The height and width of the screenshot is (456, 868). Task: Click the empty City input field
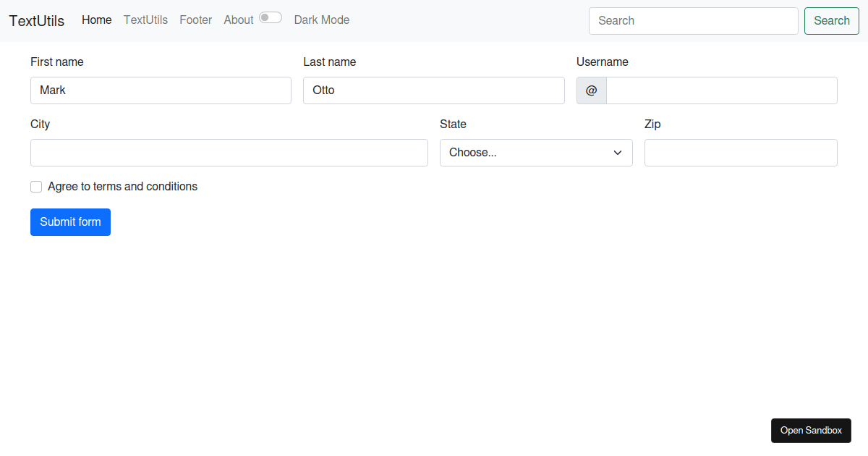click(229, 153)
